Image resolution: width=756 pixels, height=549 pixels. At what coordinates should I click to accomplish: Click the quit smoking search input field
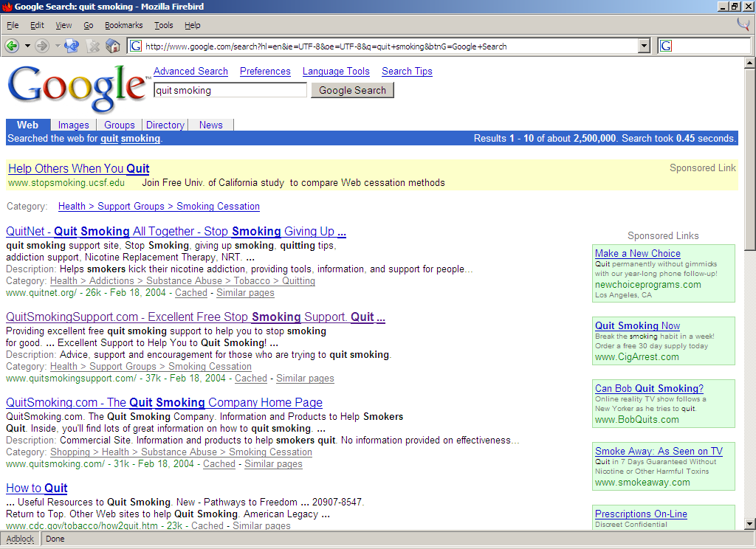pos(230,90)
